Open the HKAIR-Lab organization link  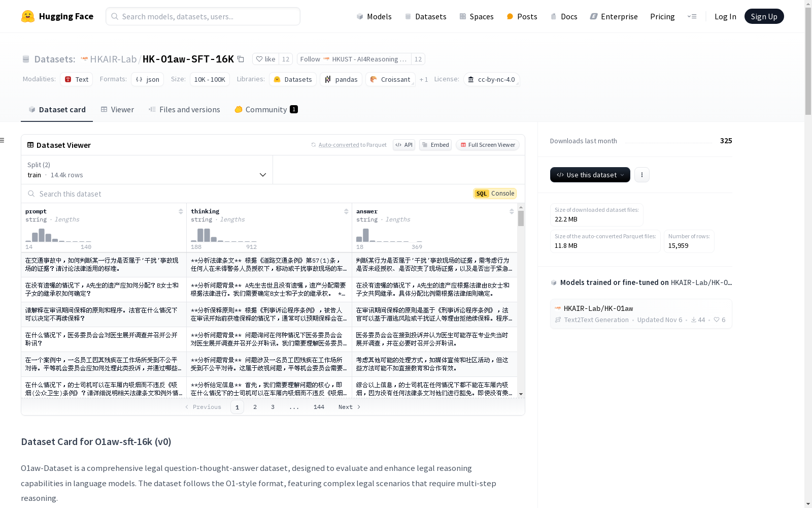[x=113, y=59]
